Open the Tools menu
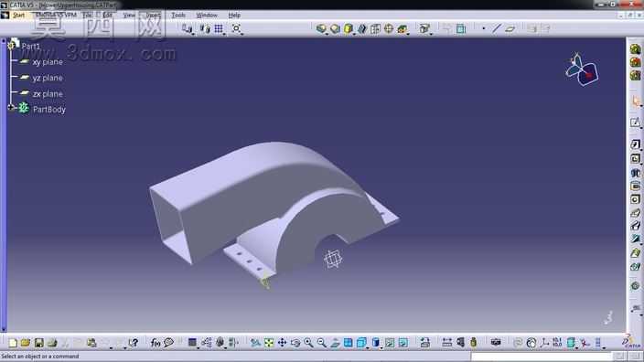 [x=178, y=16]
